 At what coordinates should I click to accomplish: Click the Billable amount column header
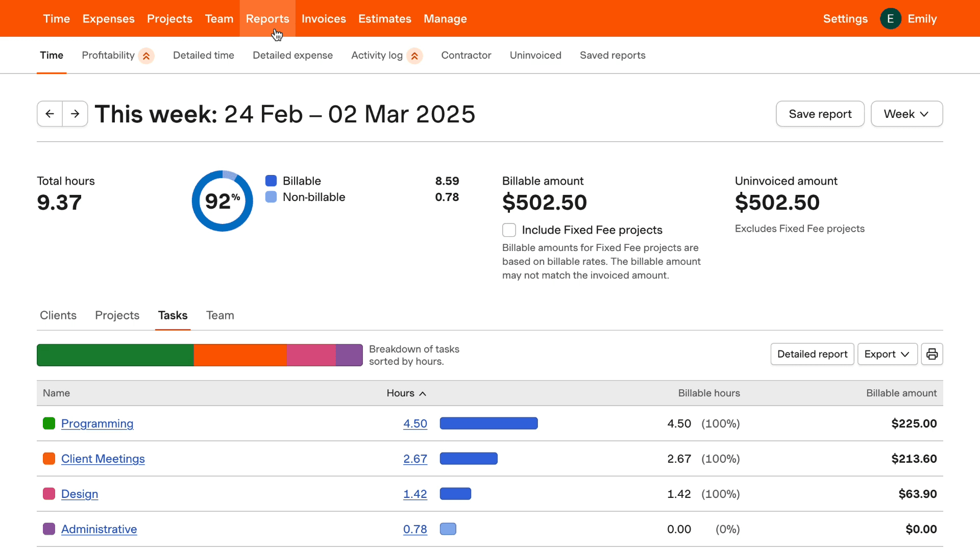point(901,393)
